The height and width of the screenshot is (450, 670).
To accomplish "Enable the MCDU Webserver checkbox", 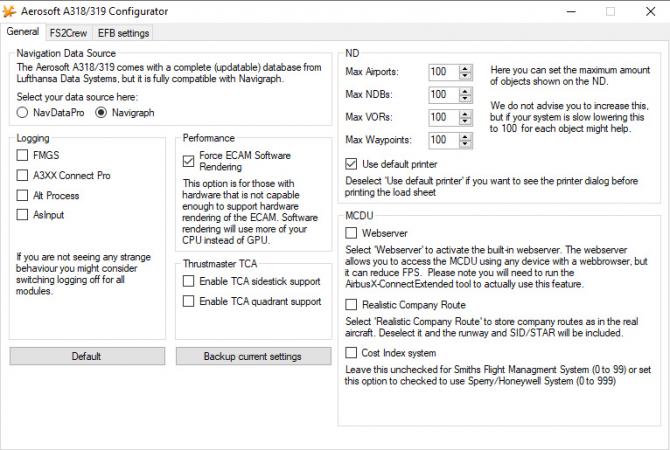I will coord(351,233).
